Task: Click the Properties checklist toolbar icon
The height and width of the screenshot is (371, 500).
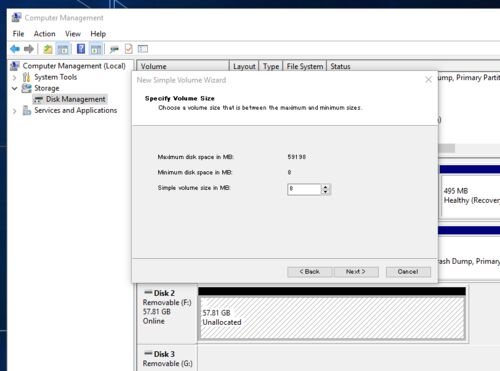Action: (x=128, y=49)
